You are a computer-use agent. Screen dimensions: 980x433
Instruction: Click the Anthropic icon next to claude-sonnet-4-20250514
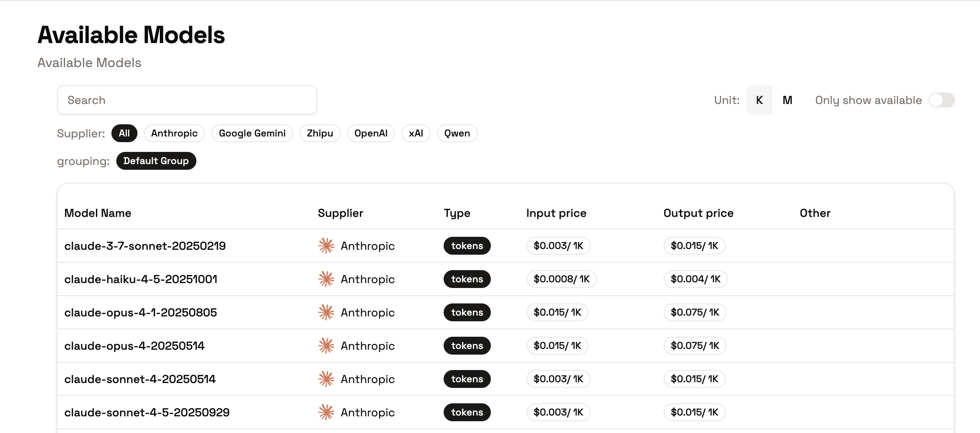[x=326, y=379]
